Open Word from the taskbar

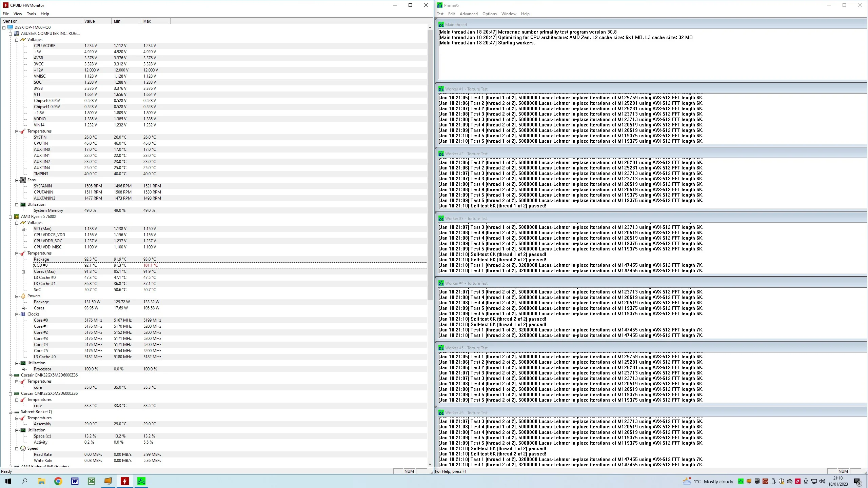point(75,481)
